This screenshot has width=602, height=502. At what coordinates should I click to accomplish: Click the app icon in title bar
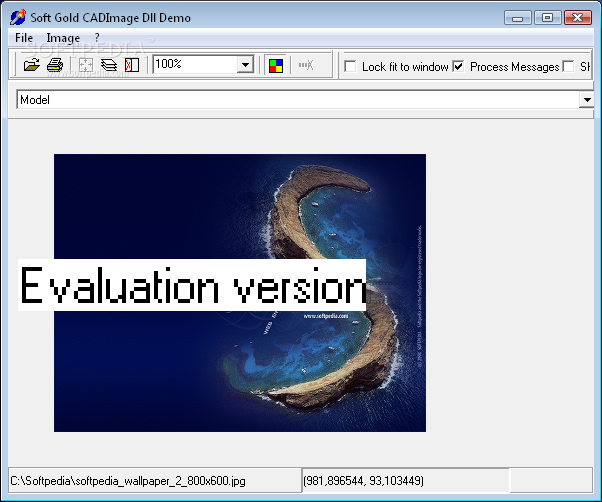[x=17, y=17]
